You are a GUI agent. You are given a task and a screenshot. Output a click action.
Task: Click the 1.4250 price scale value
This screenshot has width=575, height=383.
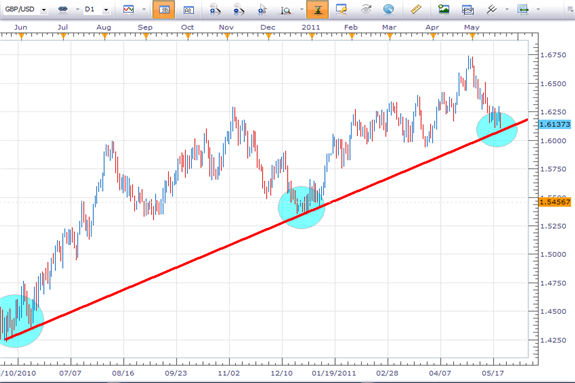coord(553,340)
